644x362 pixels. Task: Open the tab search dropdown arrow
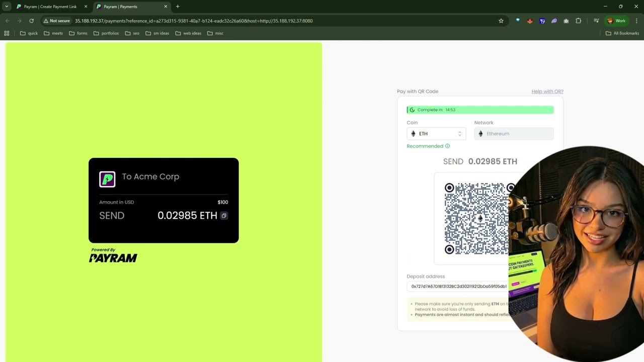(x=7, y=7)
